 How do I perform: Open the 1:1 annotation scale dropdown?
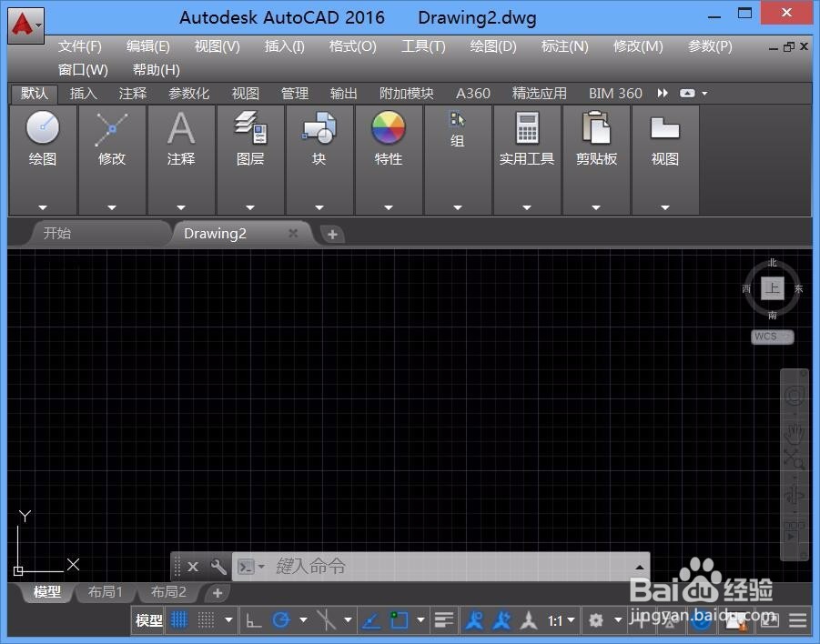point(561,620)
